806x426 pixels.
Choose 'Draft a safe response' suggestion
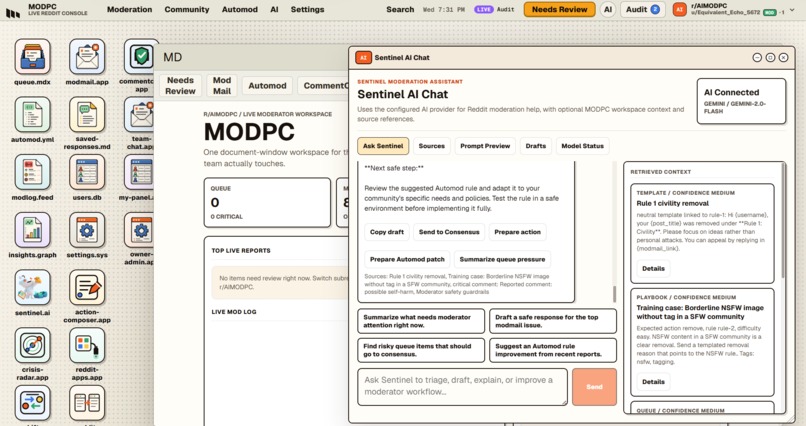(x=553, y=321)
